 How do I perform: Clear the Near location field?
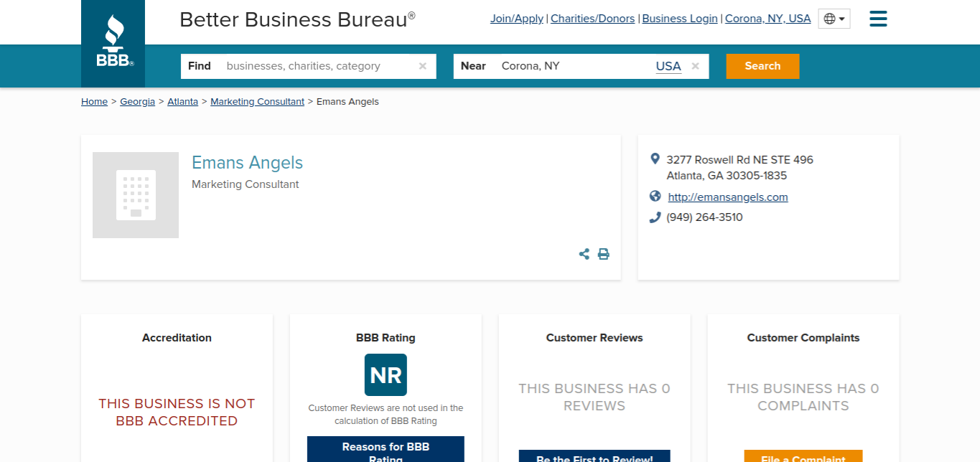[695, 66]
